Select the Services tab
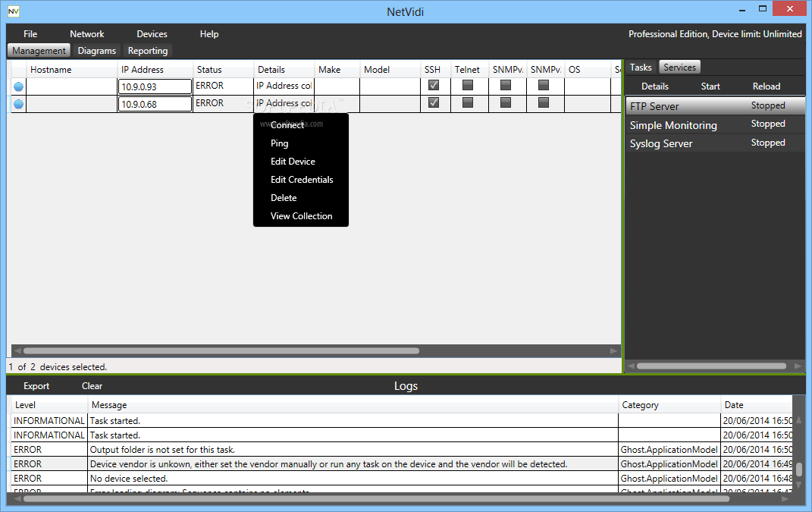 click(x=679, y=68)
